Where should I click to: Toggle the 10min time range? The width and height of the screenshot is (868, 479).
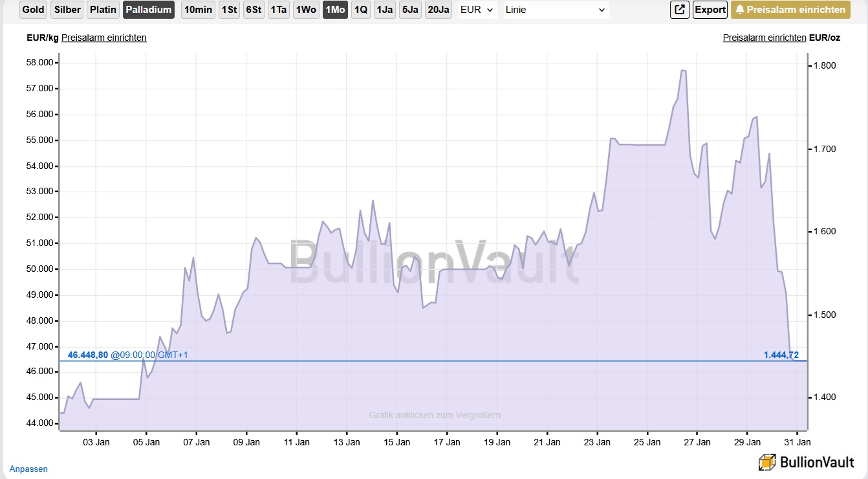tap(198, 10)
